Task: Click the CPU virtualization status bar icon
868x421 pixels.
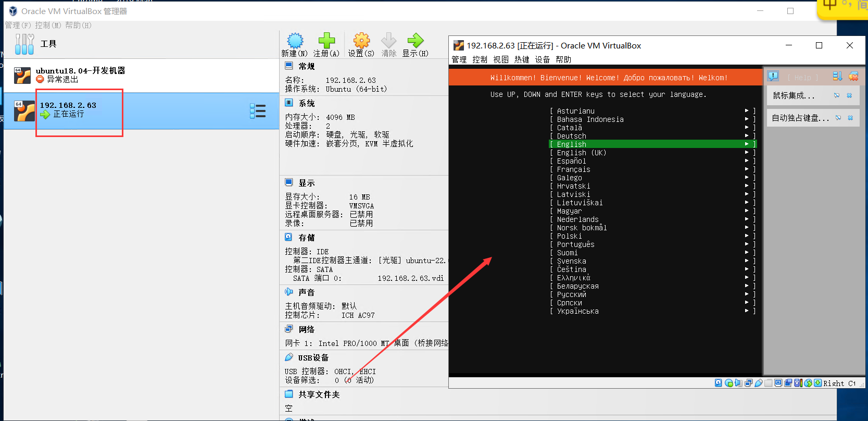Action: [x=798, y=383]
